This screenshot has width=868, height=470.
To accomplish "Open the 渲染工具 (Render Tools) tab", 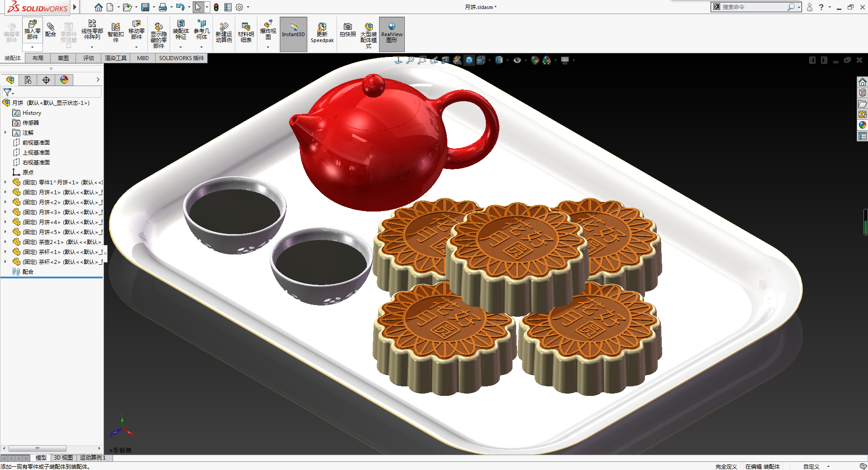I will point(116,58).
